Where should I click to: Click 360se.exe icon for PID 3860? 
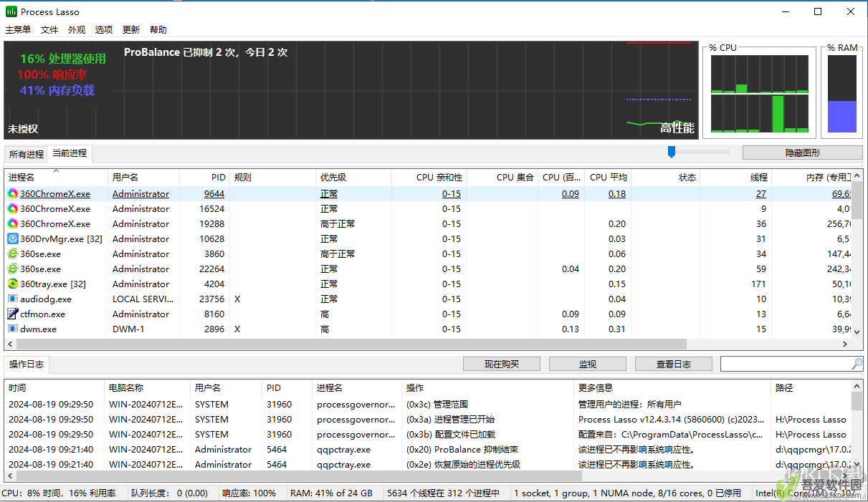[13, 254]
